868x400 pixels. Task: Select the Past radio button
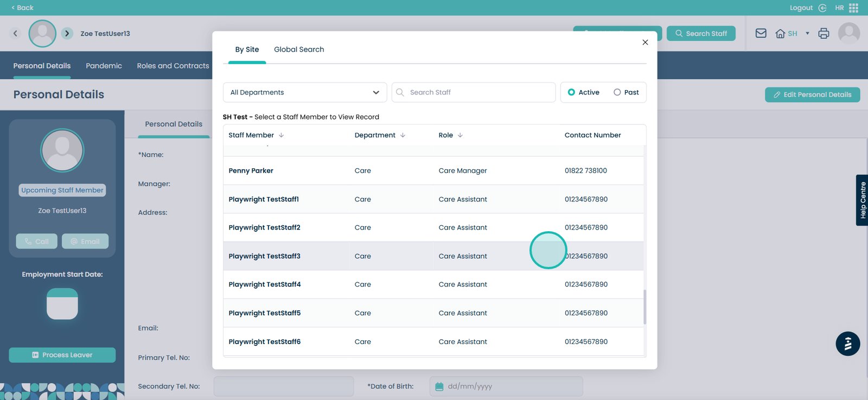[x=617, y=92]
